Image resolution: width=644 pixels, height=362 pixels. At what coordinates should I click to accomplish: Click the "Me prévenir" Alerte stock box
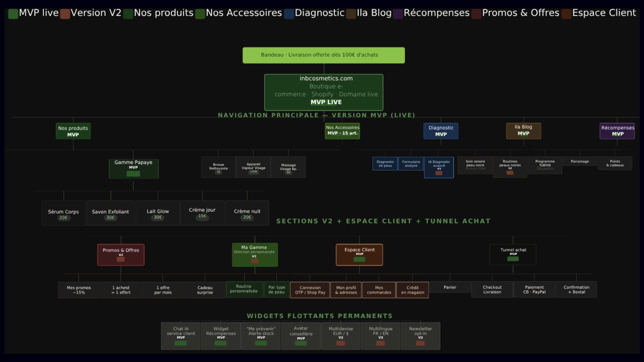pos(261,336)
